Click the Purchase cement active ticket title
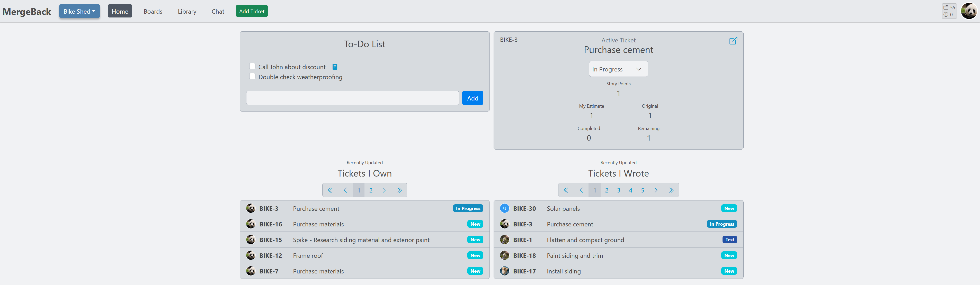 (618, 50)
